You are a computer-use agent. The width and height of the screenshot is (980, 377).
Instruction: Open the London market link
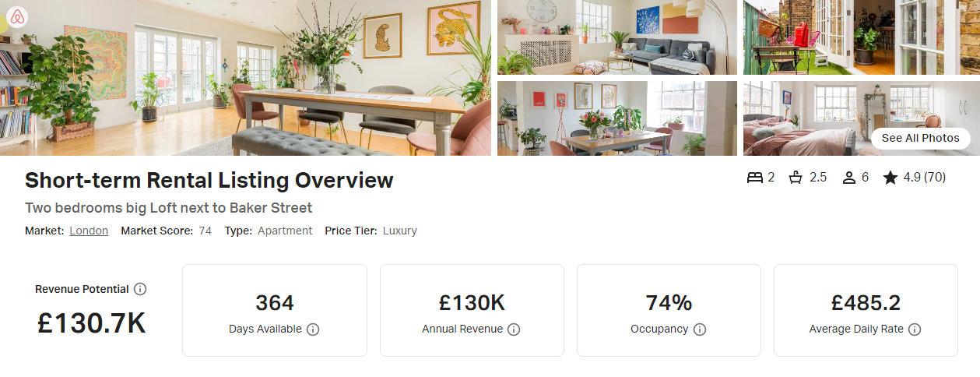(x=89, y=231)
